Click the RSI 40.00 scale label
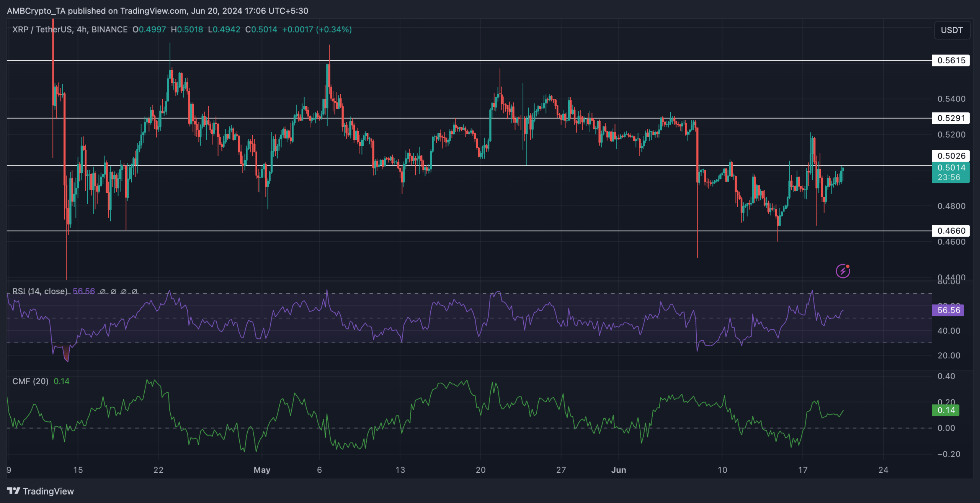Viewport: 980px width, 503px height. pyautogui.click(x=949, y=331)
